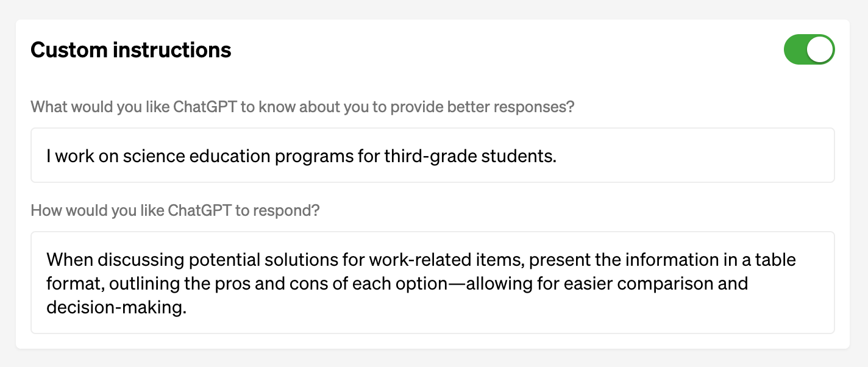This screenshot has height=367, width=868.
Task: Click the green track of the enabled switch
Action: tap(795, 49)
